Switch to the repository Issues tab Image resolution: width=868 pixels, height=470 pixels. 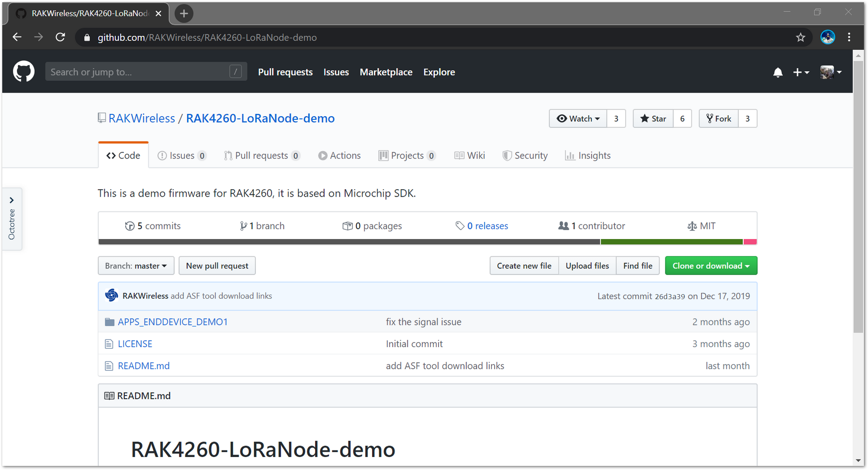(x=182, y=155)
